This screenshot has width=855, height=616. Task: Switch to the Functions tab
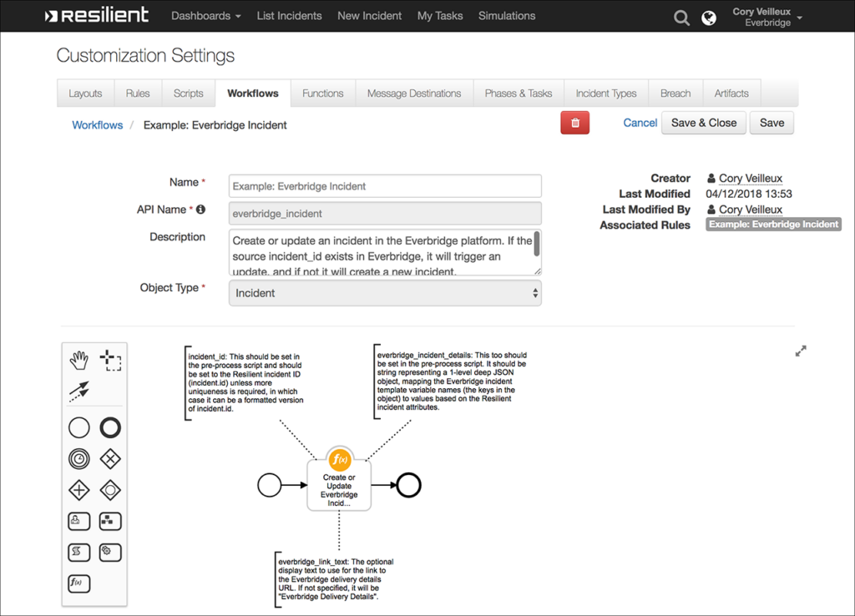click(323, 93)
